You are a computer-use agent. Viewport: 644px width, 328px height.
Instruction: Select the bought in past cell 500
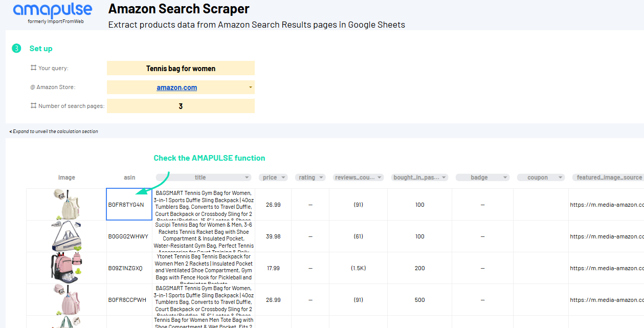click(419, 300)
